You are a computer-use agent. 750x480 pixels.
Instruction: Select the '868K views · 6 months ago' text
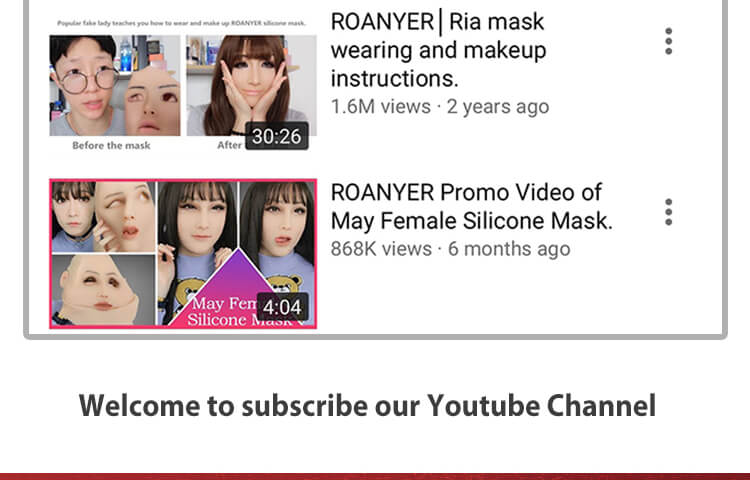[x=451, y=249]
